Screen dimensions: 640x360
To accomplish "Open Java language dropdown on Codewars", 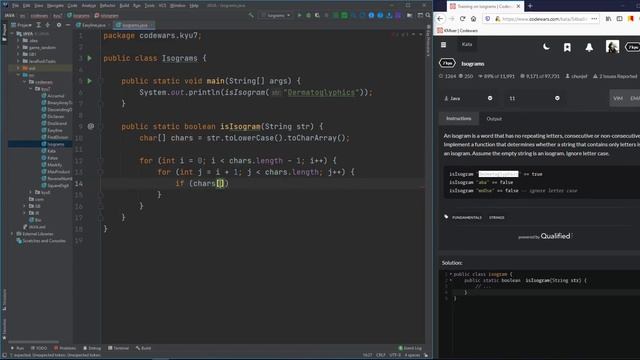I will coord(468,98).
